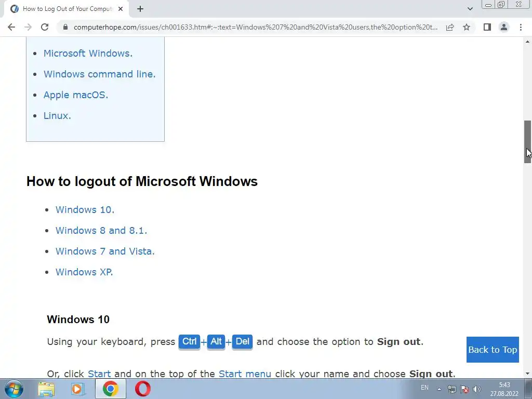Open the 'Microsoft Windows.' contents link
This screenshot has width=532, height=399.
coord(88,54)
